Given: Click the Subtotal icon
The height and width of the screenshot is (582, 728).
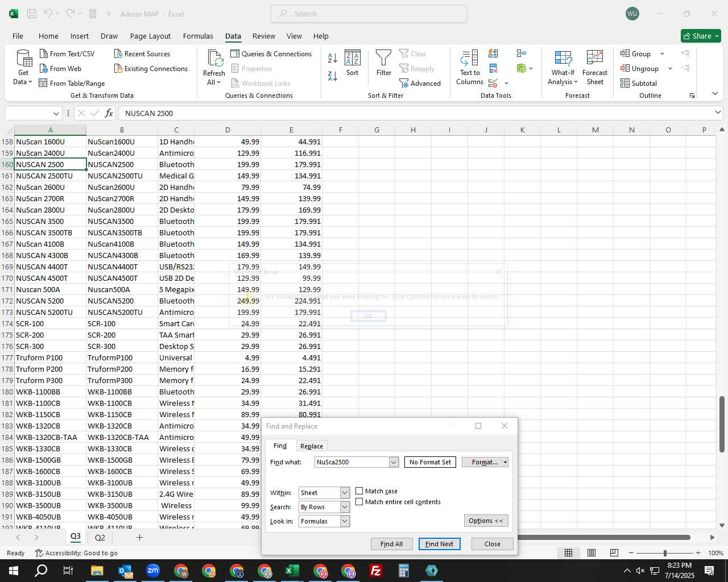Looking at the screenshot, I should (x=639, y=83).
